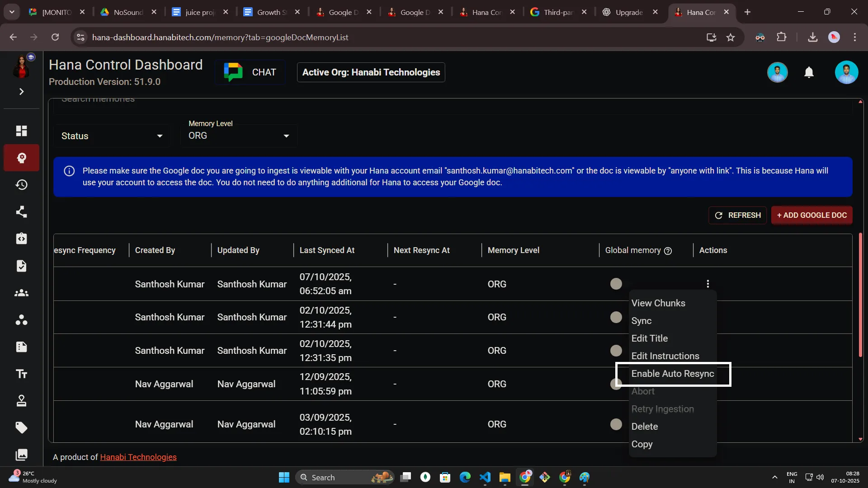Open the notification bell icon in the header

tap(809, 72)
